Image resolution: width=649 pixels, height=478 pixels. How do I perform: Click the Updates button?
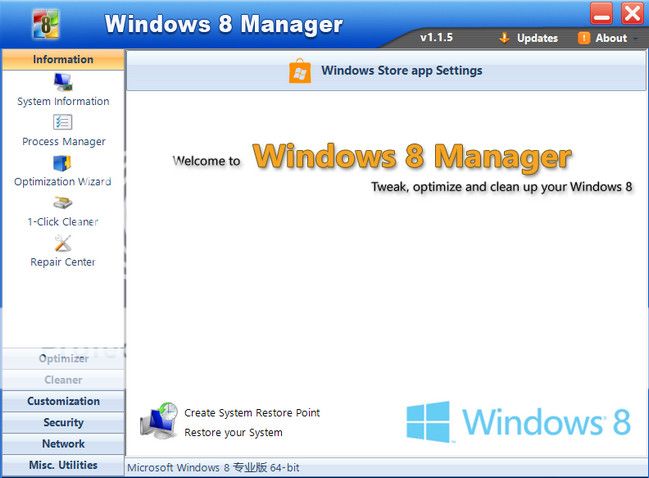[529, 38]
